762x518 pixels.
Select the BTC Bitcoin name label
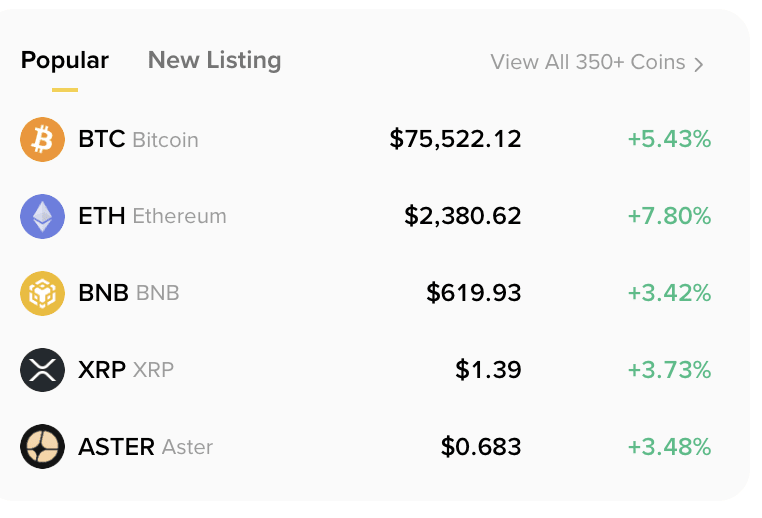[138, 140]
